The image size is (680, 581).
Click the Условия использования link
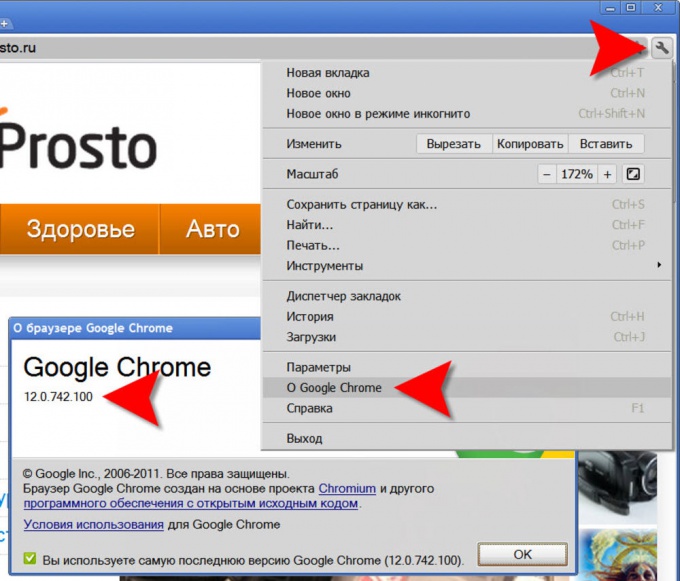[93, 524]
